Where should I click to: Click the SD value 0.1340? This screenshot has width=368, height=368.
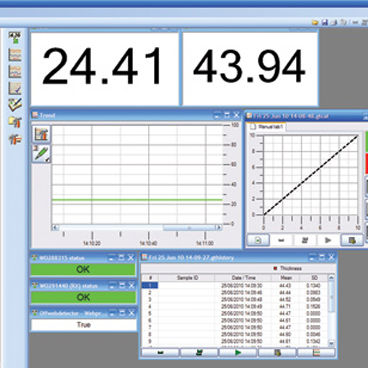[313, 285]
